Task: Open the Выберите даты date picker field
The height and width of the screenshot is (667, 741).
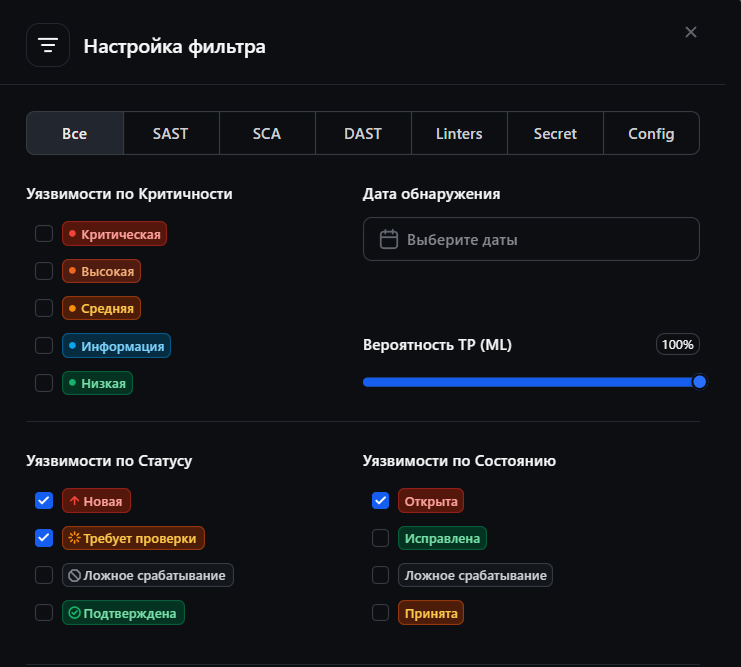Action: click(x=531, y=239)
